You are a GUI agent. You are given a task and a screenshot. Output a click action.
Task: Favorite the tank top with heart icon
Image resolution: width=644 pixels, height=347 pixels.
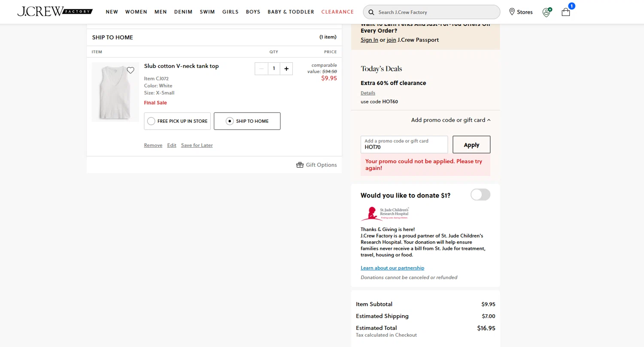(x=131, y=70)
